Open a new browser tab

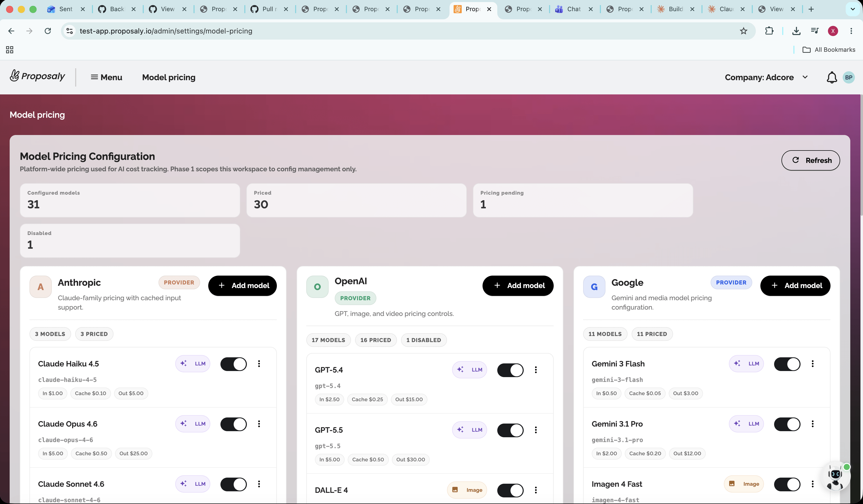click(811, 9)
